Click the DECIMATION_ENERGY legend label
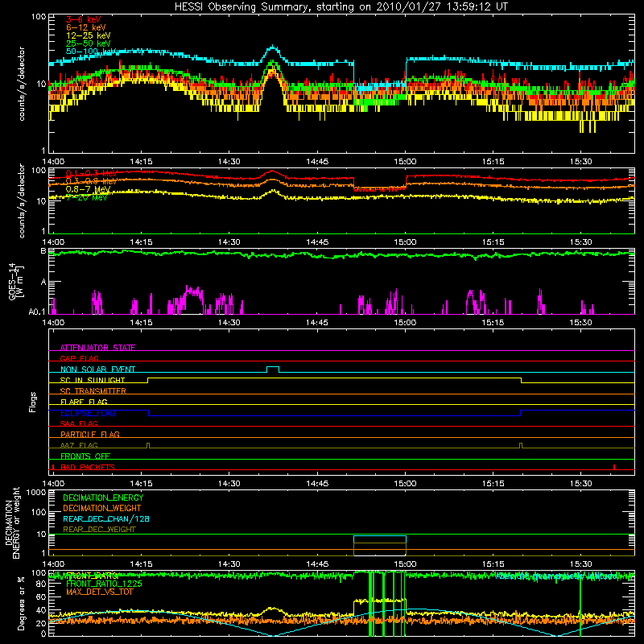This screenshot has height=644, width=644. [x=103, y=497]
